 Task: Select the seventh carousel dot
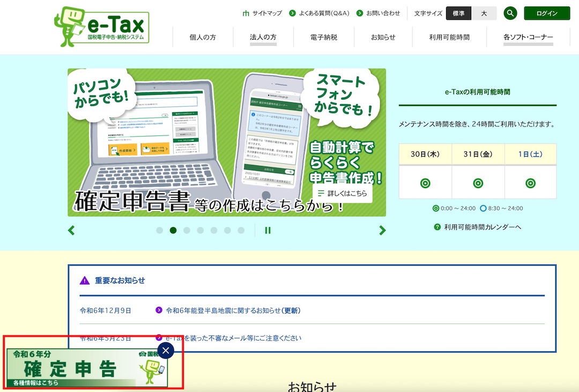[x=241, y=230]
